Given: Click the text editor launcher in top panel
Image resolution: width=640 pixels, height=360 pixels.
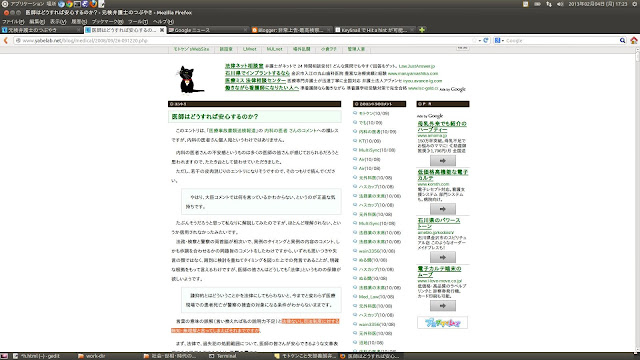Looking at the screenshot, I should pos(101,4).
